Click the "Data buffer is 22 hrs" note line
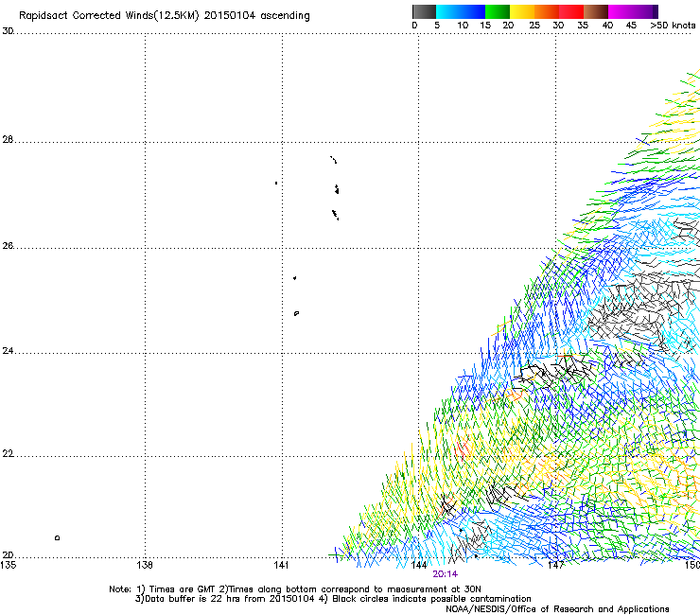This screenshot has width=700, height=615. click(333, 599)
